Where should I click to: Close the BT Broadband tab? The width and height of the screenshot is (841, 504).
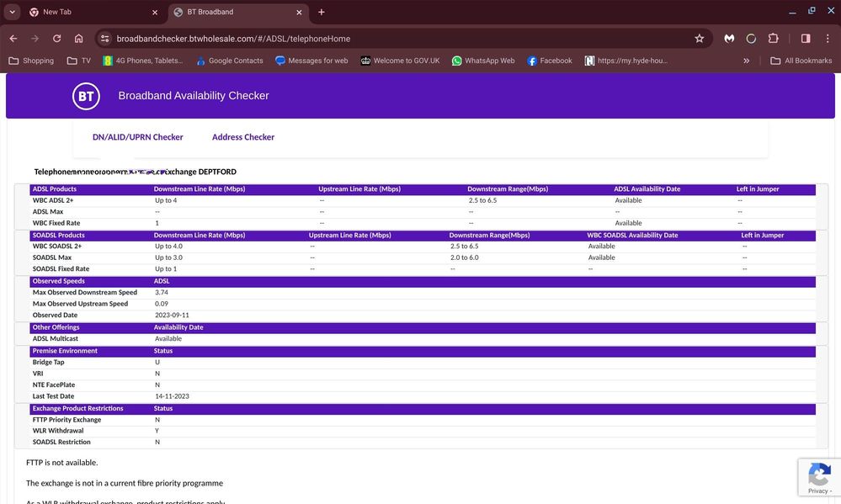click(300, 13)
